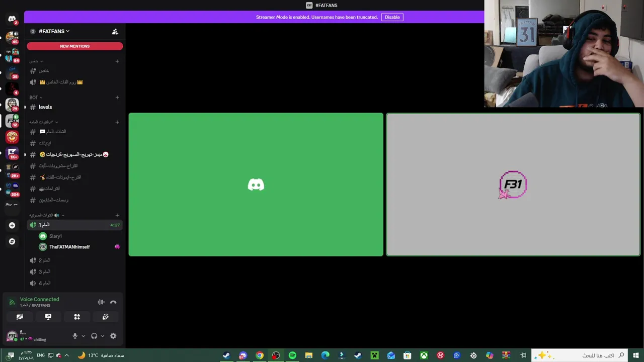Disconnect from voice with the hang-up icon
644x362 pixels.
113,302
